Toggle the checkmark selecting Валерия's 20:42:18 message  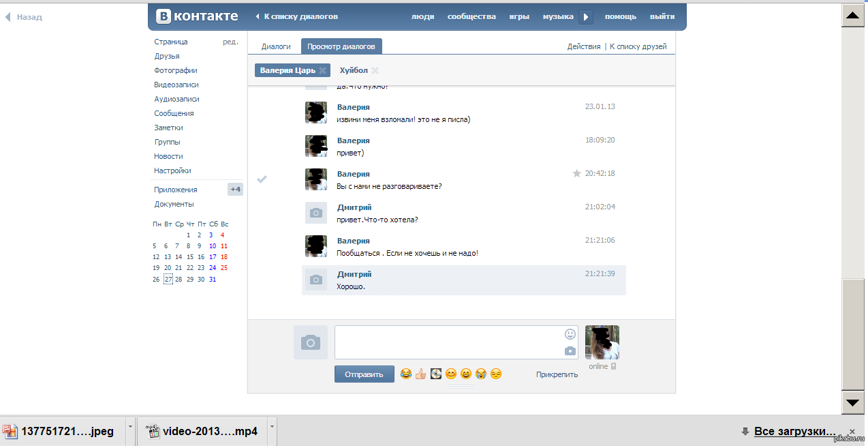pos(262,179)
